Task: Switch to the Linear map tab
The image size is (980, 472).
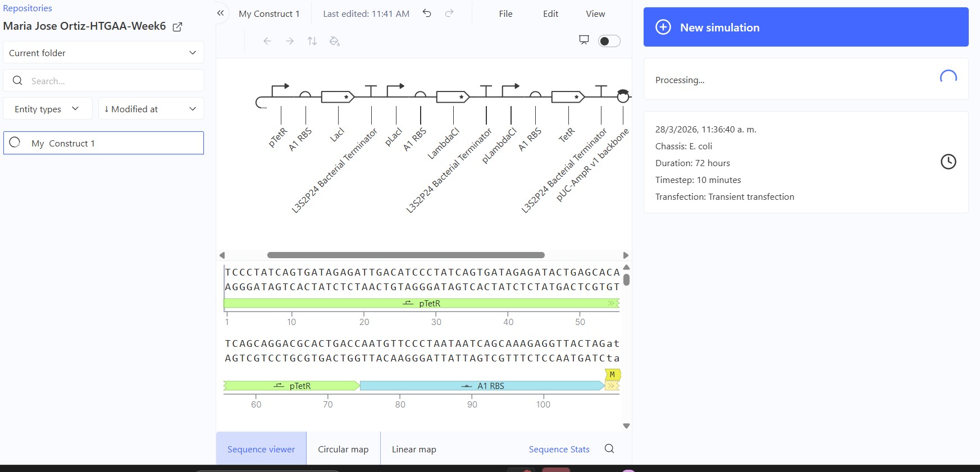Action: click(x=414, y=449)
